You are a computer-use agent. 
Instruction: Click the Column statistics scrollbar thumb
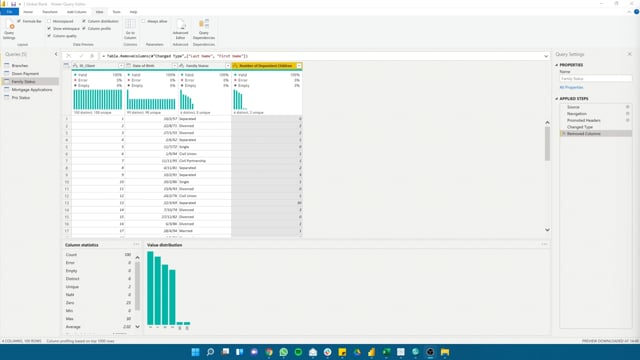pos(137,286)
